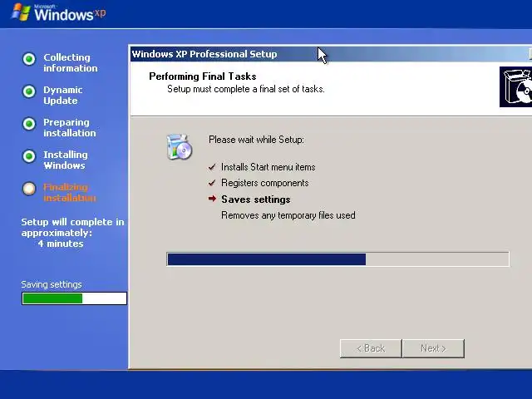532x399 pixels.
Task: Click 'Saves settings' bold text
Action: tap(256, 199)
